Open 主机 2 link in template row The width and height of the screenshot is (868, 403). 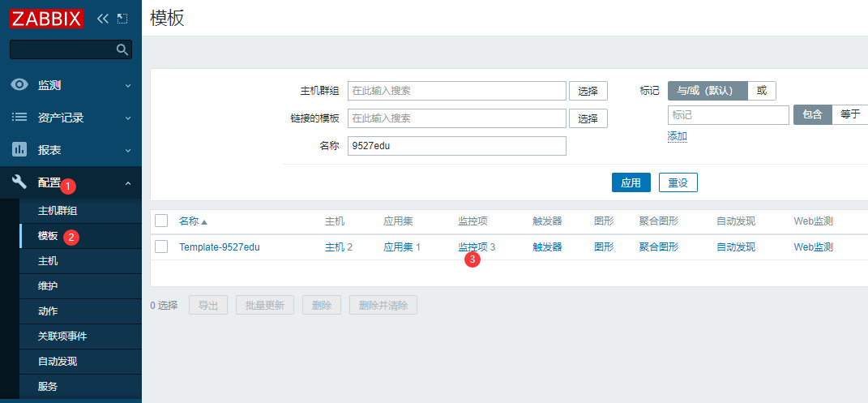pos(339,247)
